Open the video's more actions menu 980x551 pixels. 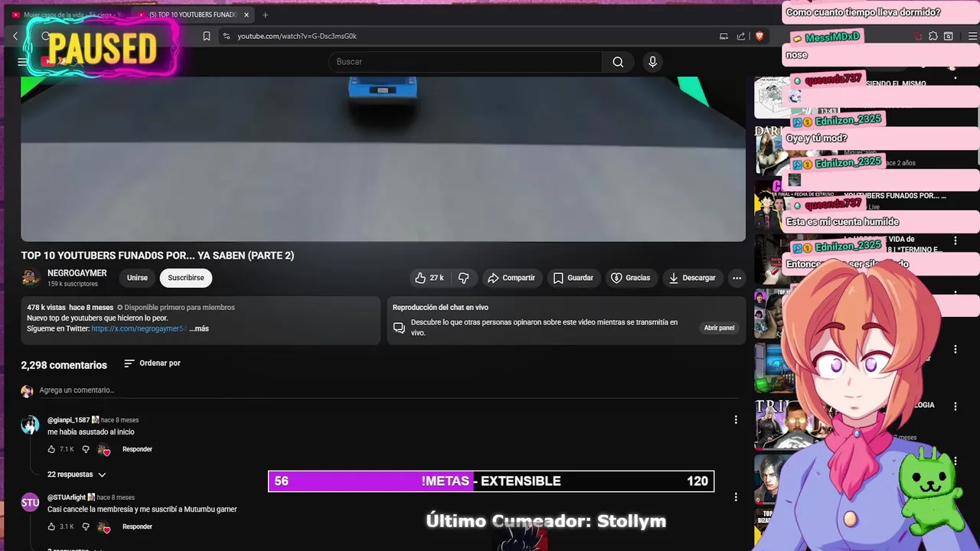737,278
